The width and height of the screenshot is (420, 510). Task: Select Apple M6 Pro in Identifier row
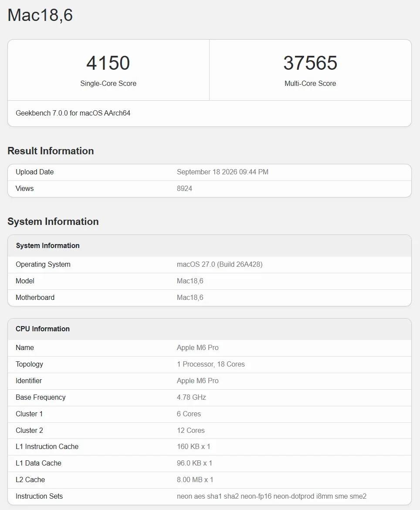(198, 381)
